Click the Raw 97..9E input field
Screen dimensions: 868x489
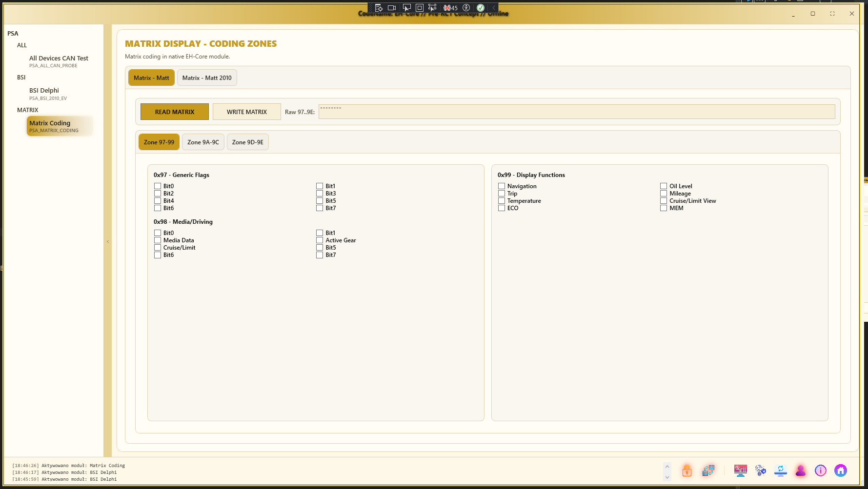(577, 112)
